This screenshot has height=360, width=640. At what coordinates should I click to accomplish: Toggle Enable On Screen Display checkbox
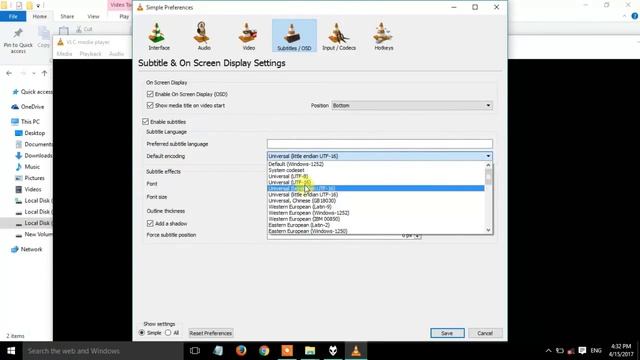[150, 94]
